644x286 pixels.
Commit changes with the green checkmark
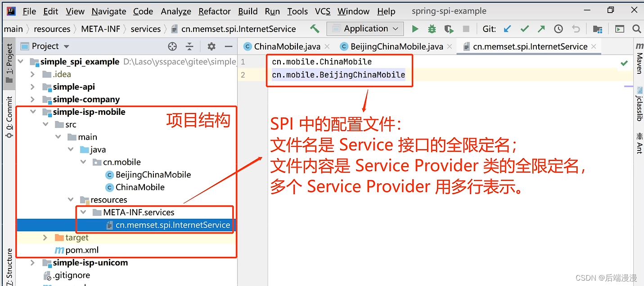pyautogui.click(x=524, y=29)
